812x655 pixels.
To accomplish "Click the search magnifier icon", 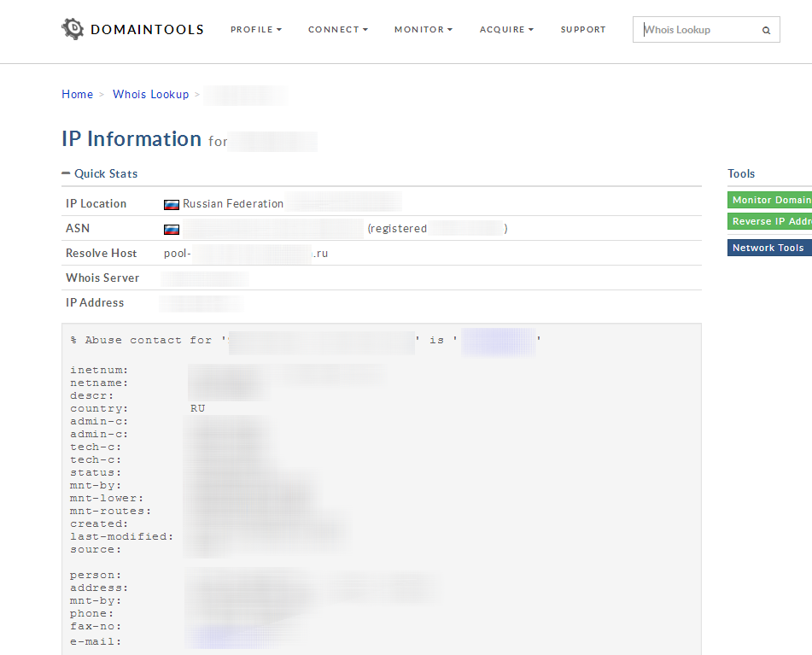I will (x=766, y=31).
